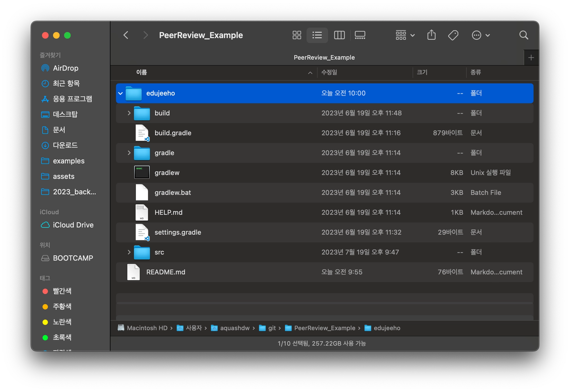Go back with the left chevron
This screenshot has width=570, height=392.
point(126,35)
